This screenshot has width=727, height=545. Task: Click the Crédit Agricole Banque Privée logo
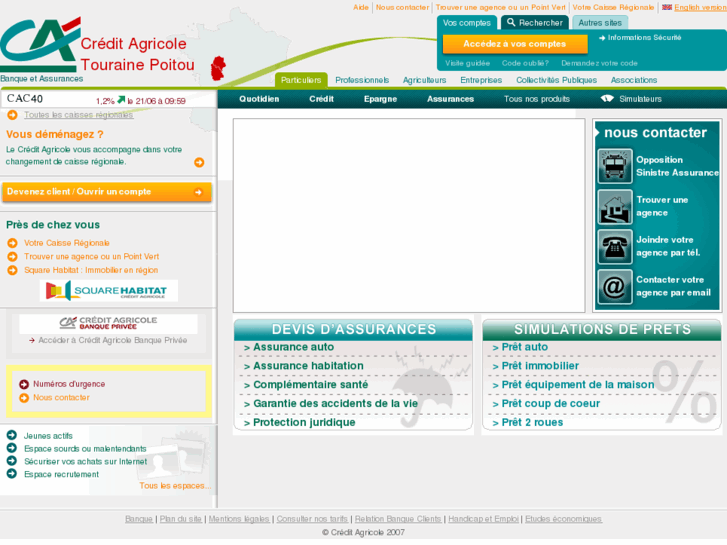pyautogui.click(x=108, y=323)
